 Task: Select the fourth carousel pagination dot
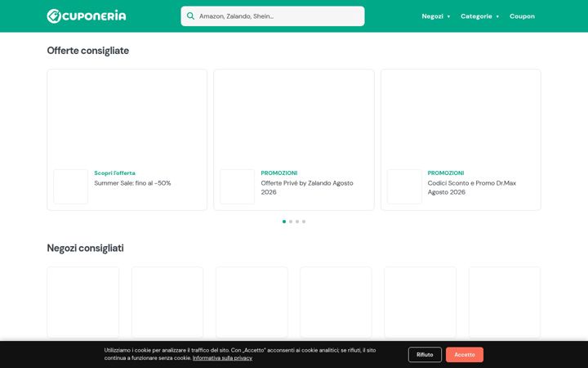tap(304, 222)
